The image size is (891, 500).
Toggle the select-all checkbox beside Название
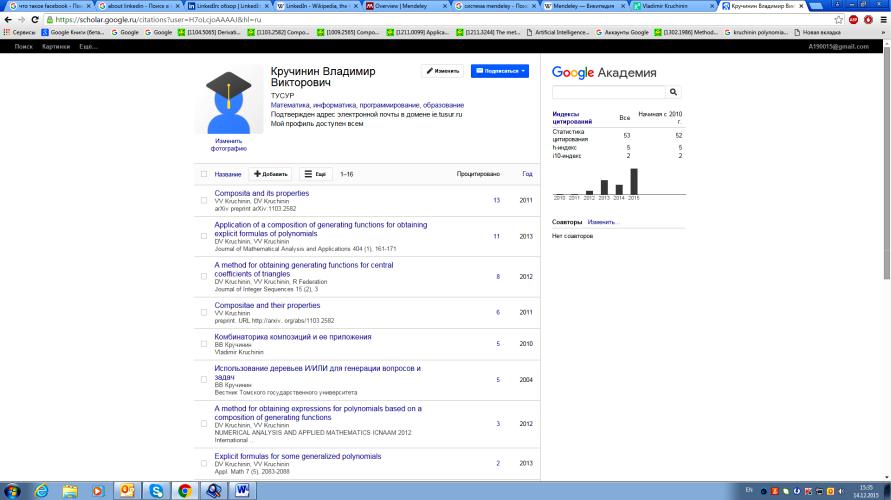click(x=204, y=174)
